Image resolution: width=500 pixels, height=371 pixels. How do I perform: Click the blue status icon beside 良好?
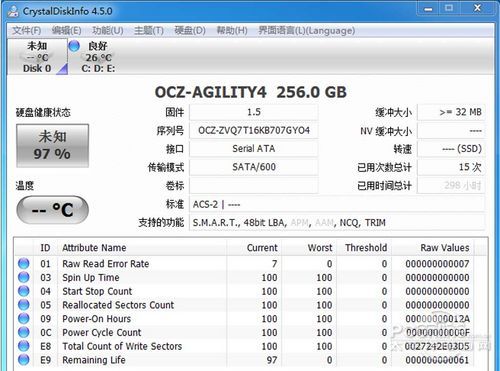click(74, 46)
